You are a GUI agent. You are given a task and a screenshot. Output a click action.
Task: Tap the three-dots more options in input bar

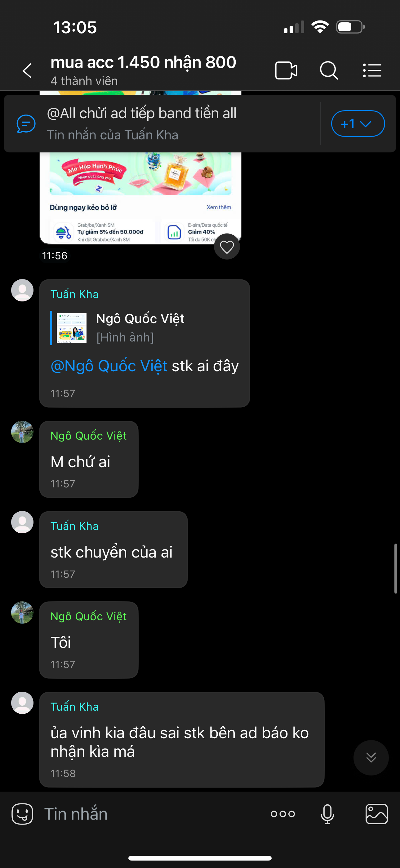click(282, 814)
